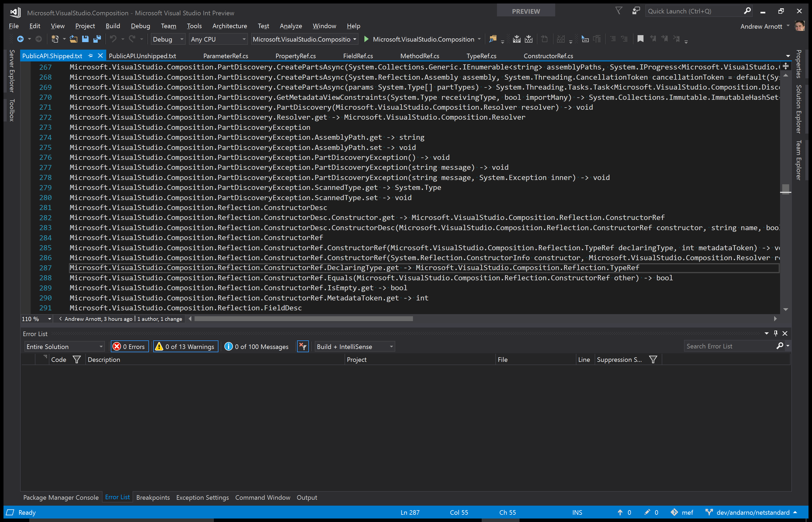Click the Undo icon in the toolbar
The height and width of the screenshot is (522, 812).
click(113, 39)
